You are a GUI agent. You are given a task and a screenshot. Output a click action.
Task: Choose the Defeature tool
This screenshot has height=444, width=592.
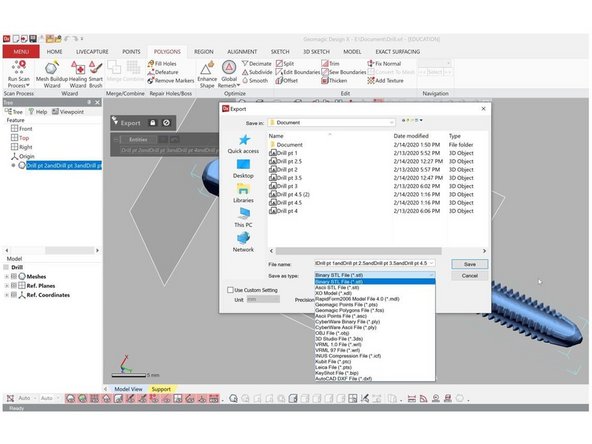(163, 72)
